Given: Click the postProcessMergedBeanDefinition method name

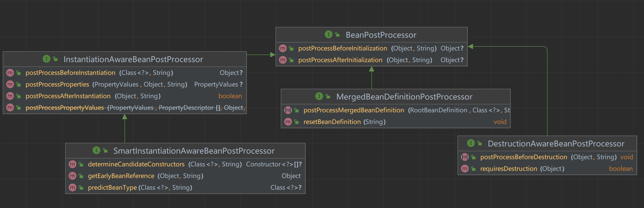Looking at the screenshot, I should [x=354, y=110].
